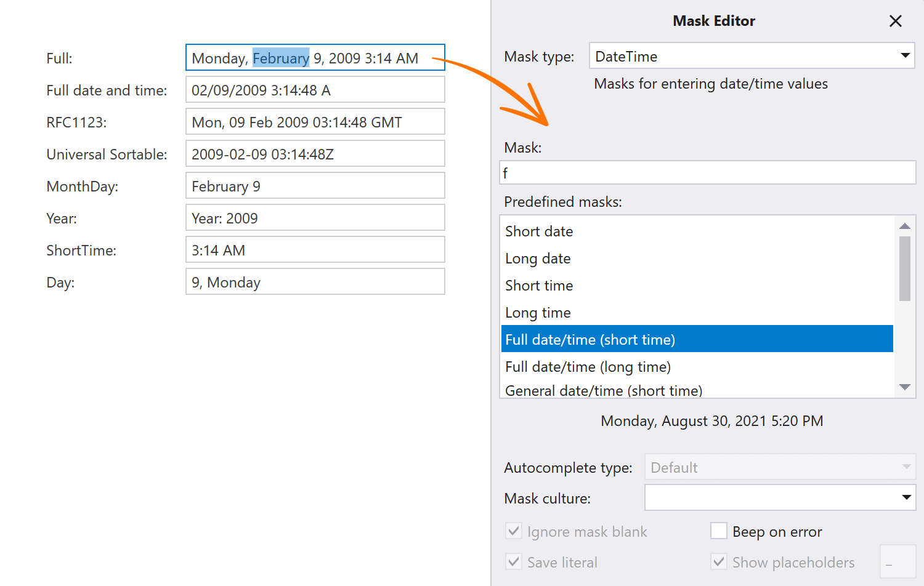The width and height of the screenshot is (924, 586).
Task: Pick Full date/time (long time) mask
Action: [x=588, y=367]
